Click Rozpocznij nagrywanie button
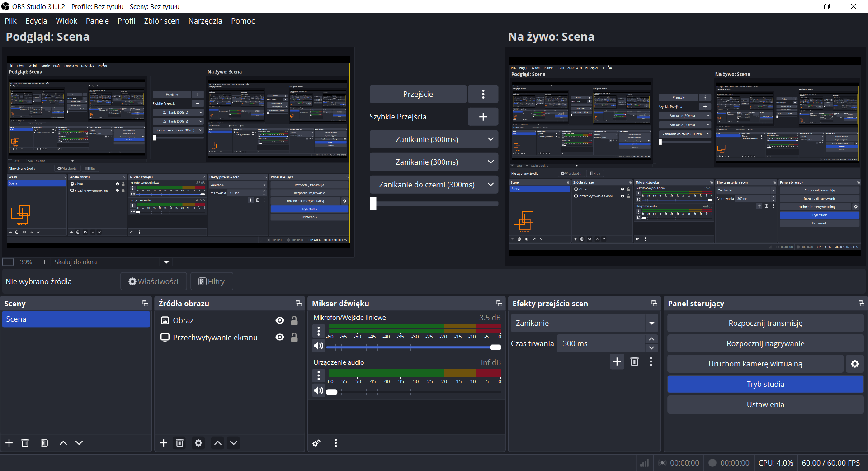This screenshot has height=471, width=868. [765, 343]
